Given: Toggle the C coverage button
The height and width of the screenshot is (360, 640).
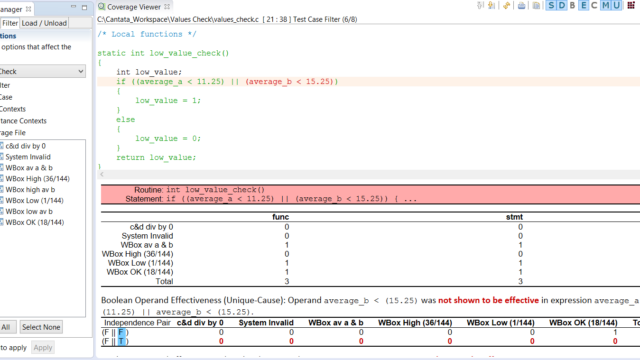Looking at the screenshot, I should (x=594, y=5).
